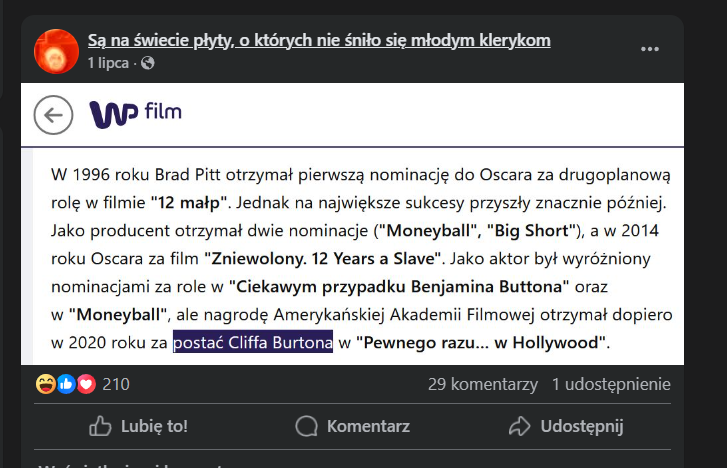The image size is (727, 468).
Task: Click the haha laughing reaction emoji
Action: point(46,384)
